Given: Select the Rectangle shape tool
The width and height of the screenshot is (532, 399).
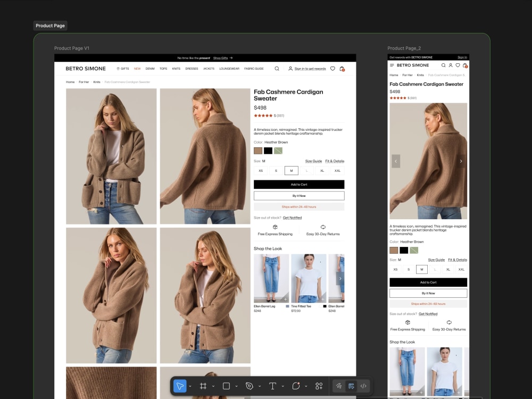Looking at the screenshot, I should 226,386.
